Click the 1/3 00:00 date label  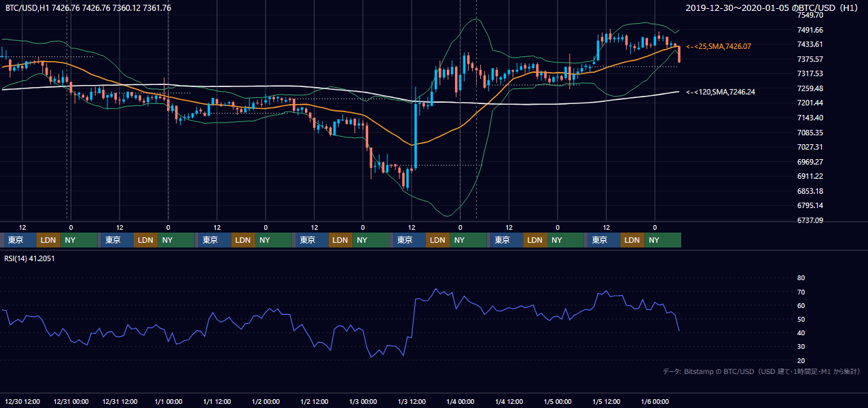(364, 402)
